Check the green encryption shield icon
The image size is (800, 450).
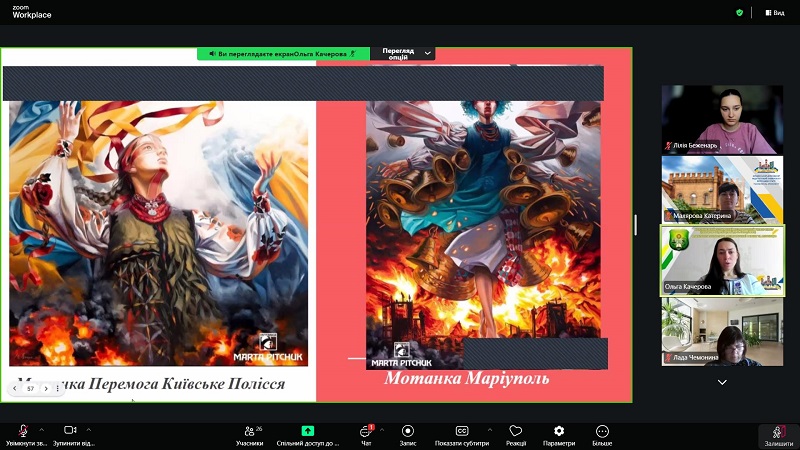(739, 13)
